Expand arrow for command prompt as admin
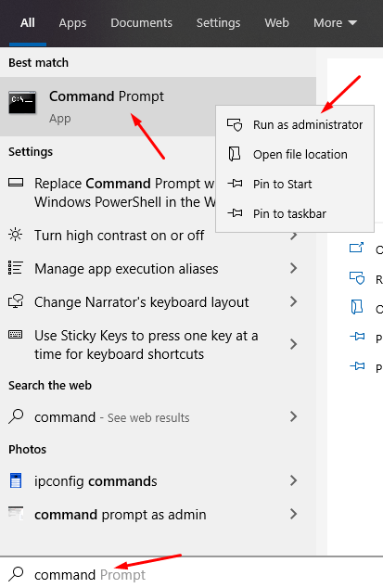Viewport: 383px width, 588px height. pyautogui.click(x=294, y=514)
